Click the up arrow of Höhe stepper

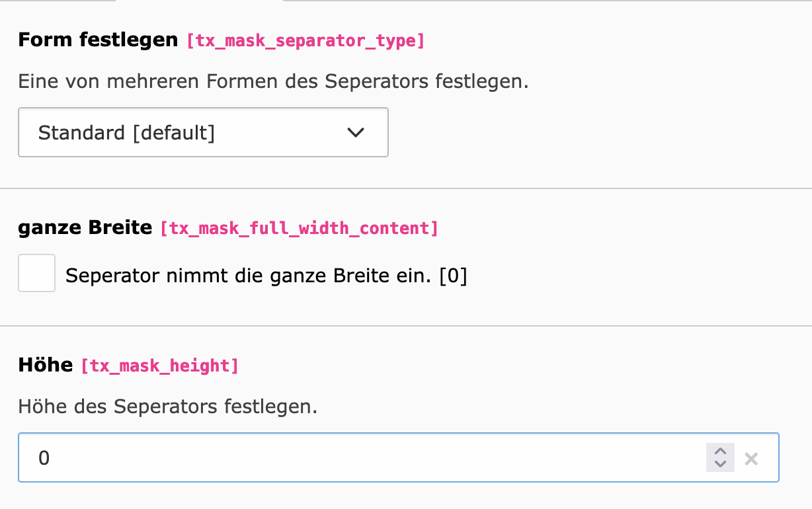pos(720,451)
